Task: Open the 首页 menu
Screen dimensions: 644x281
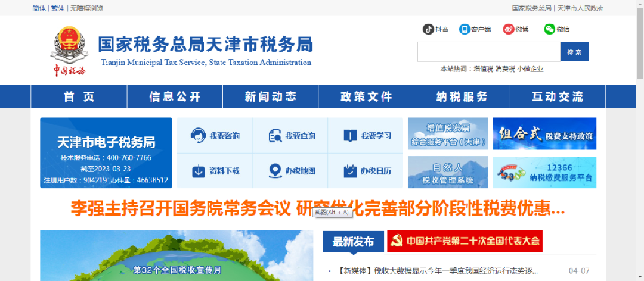Action: tap(79, 96)
